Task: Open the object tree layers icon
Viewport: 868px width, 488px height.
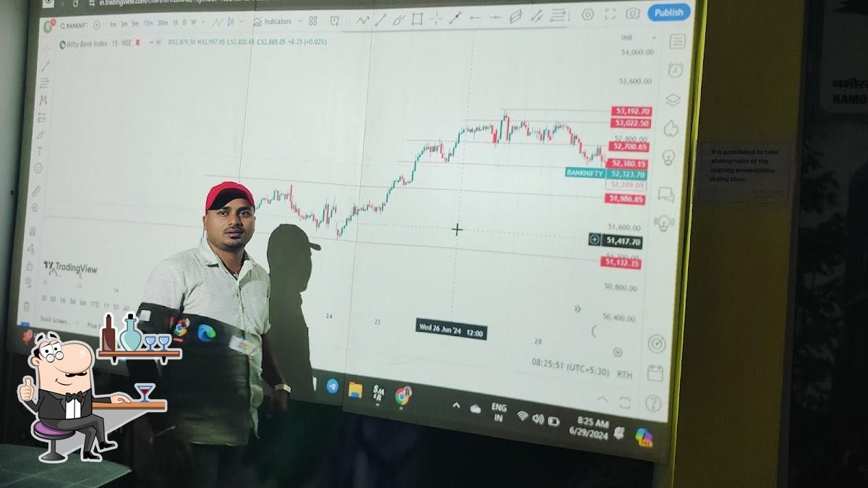Action: [x=673, y=100]
